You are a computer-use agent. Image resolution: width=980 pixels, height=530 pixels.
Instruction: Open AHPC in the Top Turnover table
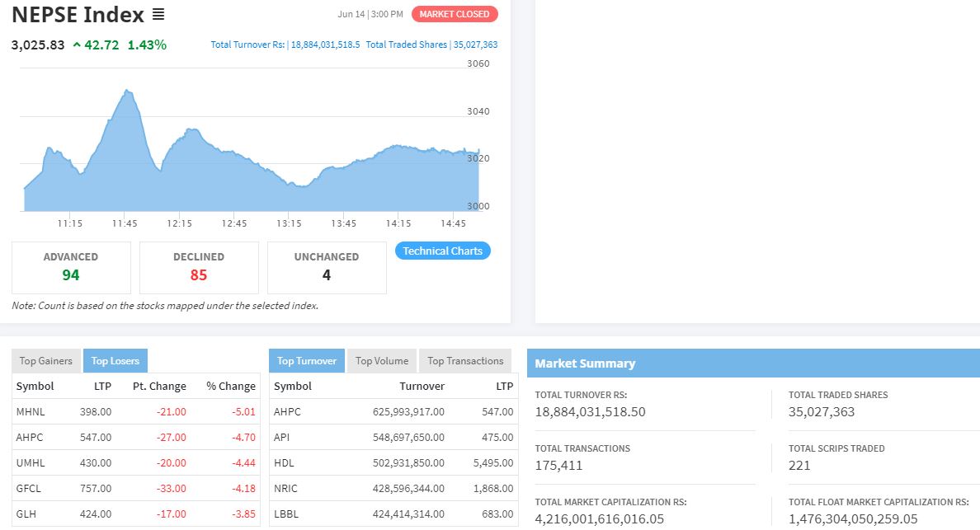coord(287,412)
